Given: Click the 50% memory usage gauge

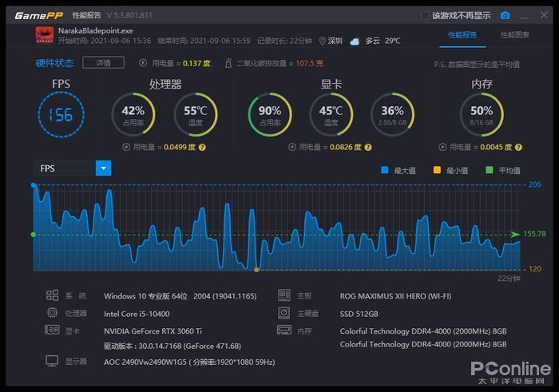Looking at the screenshot, I should pos(482,115).
